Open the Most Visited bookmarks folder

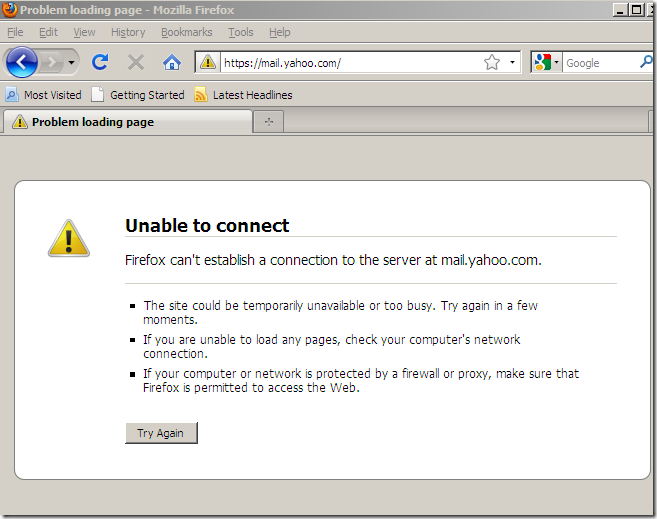[43, 95]
